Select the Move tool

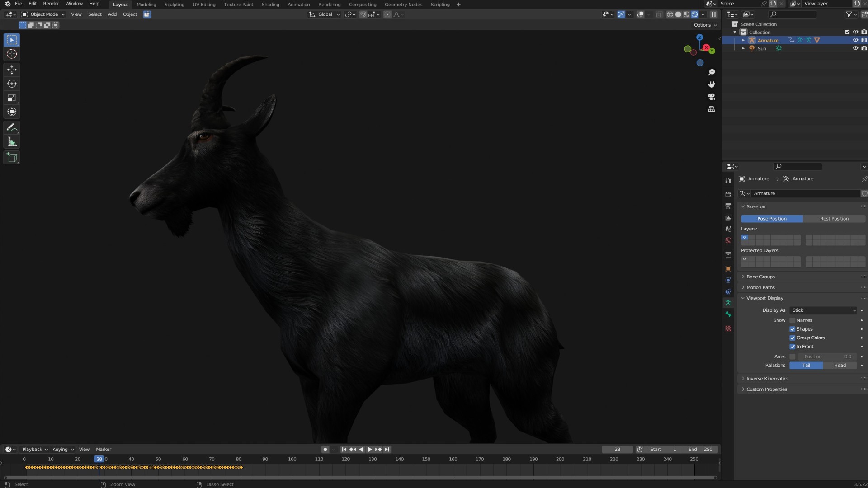12,70
